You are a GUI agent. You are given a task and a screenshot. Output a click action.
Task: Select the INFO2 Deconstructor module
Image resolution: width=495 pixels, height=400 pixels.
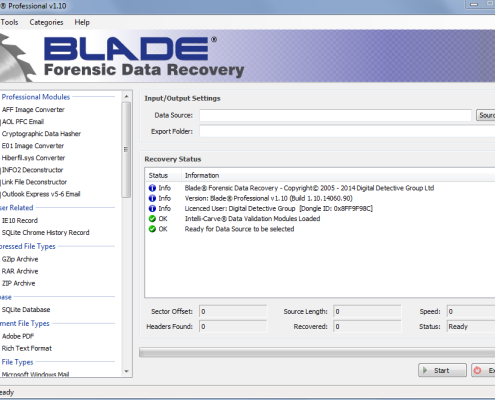click(x=32, y=170)
